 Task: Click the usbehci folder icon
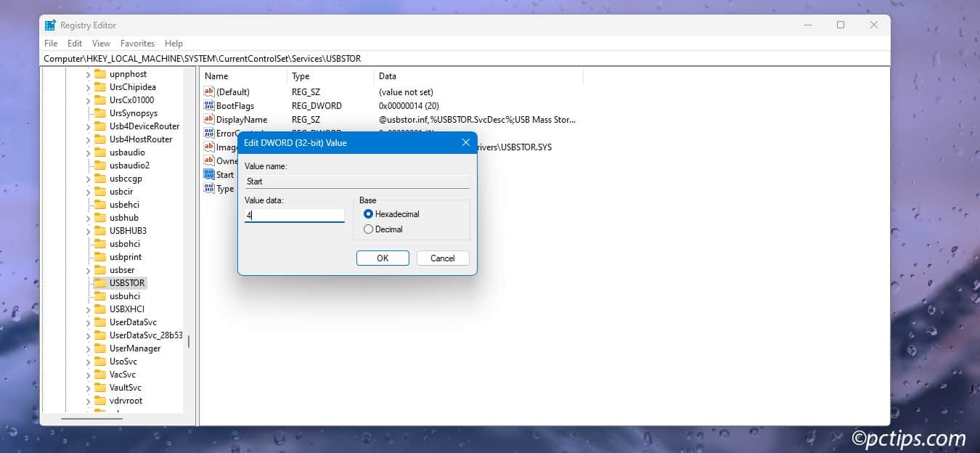pos(100,205)
